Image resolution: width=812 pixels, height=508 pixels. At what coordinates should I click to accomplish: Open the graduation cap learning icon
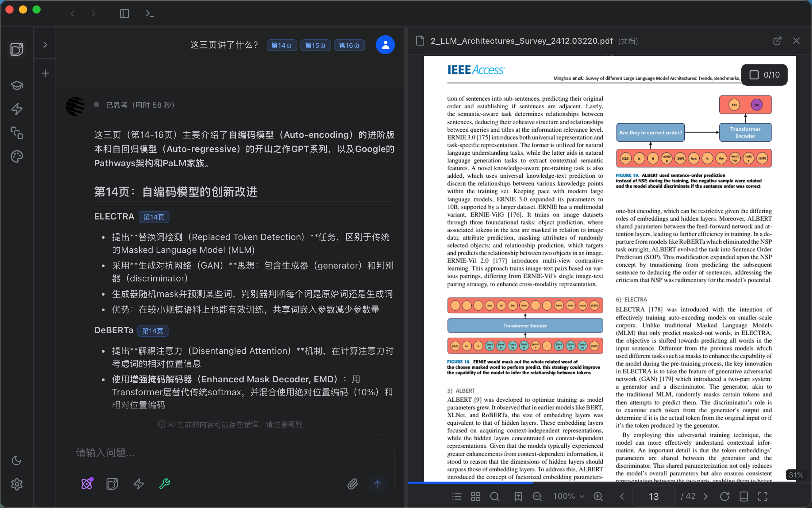click(x=17, y=85)
